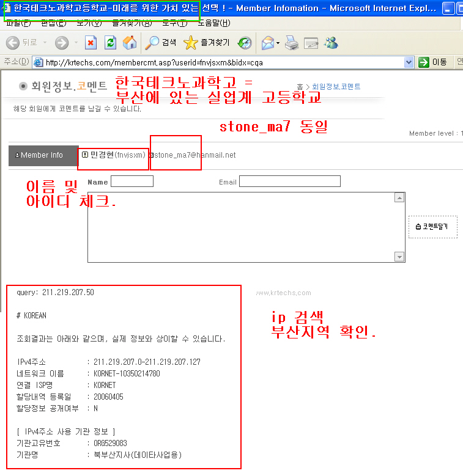Click the 20060405 registration date value
Screen dimensions: 463x476
tap(108, 397)
